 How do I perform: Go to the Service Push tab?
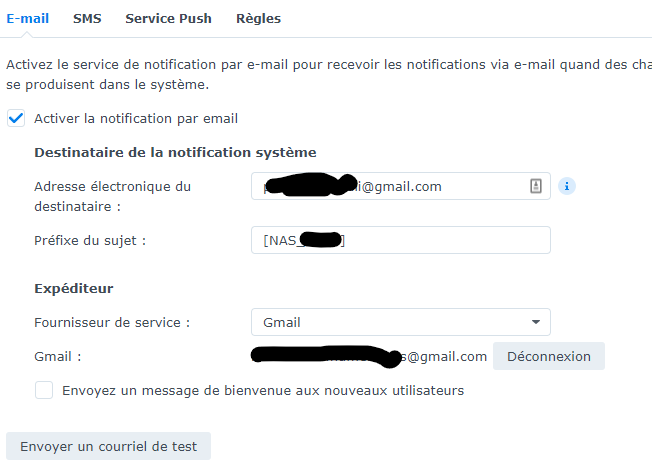(168, 18)
